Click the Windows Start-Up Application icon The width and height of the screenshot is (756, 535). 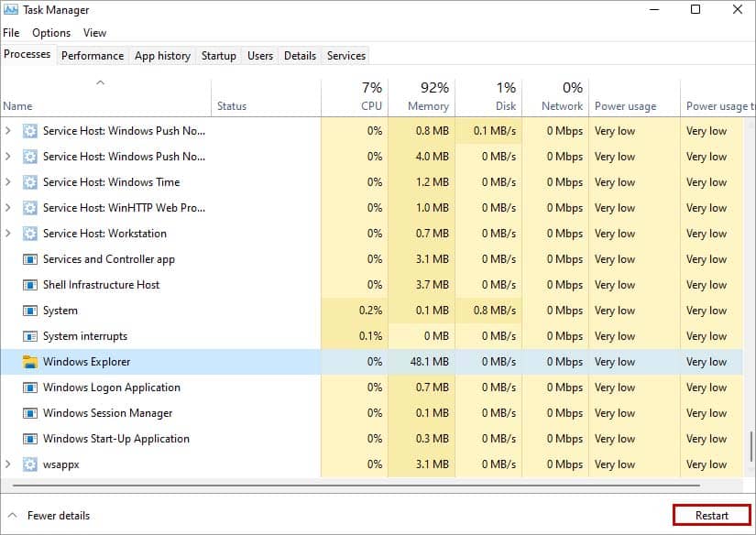click(x=30, y=439)
